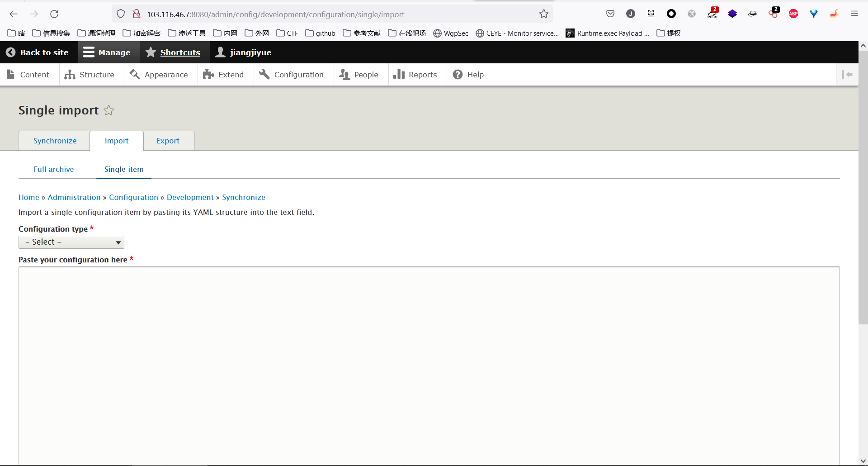The height and width of the screenshot is (466, 868).
Task: Expand the Configuration type dropdown
Action: point(71,243)
